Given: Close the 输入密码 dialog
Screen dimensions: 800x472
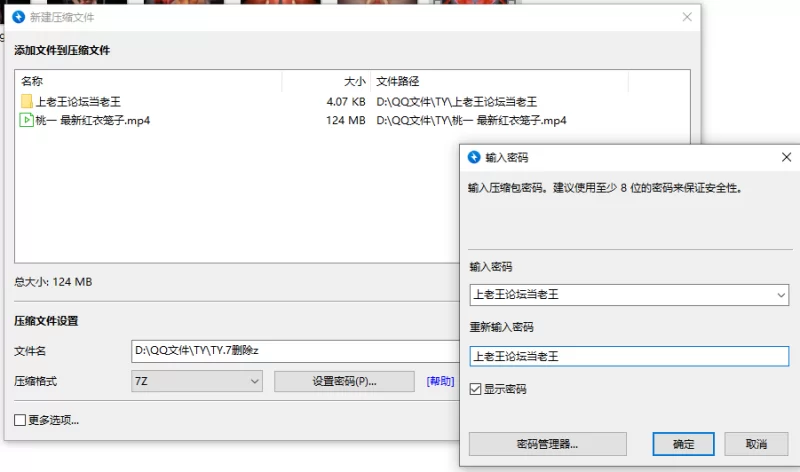Looking at the screenshot, I should click(786, 157).
